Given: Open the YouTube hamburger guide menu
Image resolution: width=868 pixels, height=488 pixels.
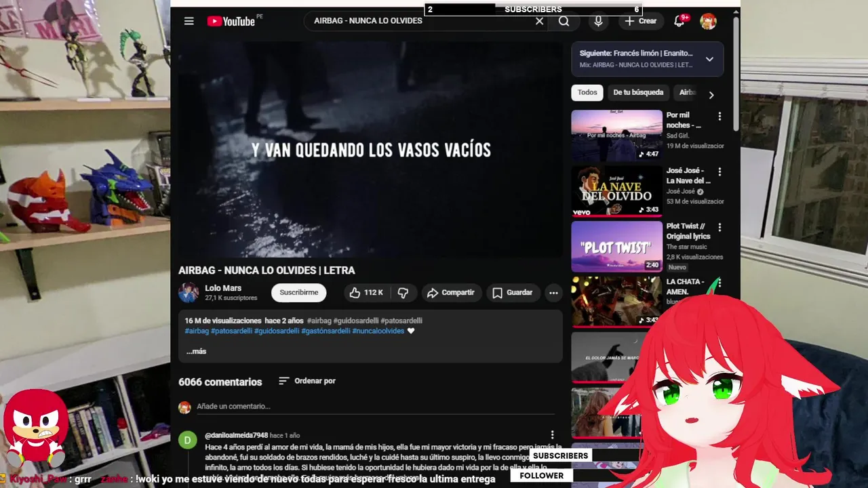Looking at the screenshot, I should 189,21.
